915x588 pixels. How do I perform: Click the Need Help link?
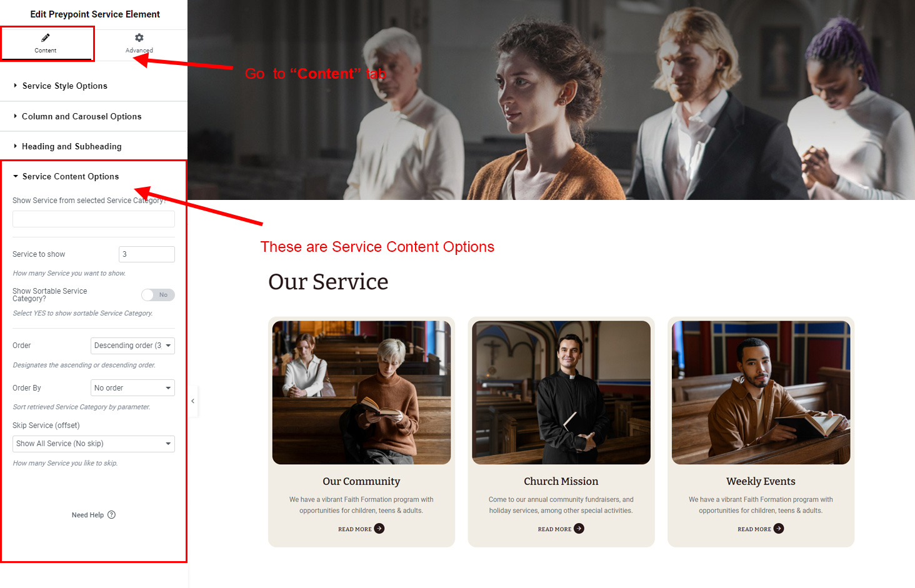click(87, 515)
